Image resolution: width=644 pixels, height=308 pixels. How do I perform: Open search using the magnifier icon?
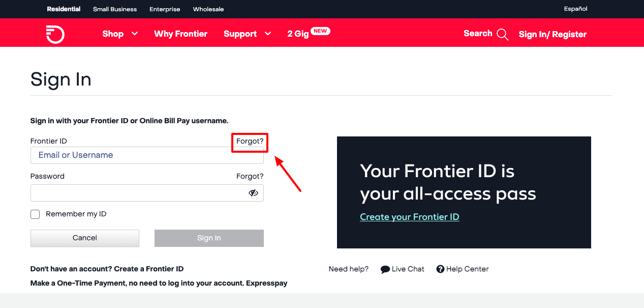[503, 34]
